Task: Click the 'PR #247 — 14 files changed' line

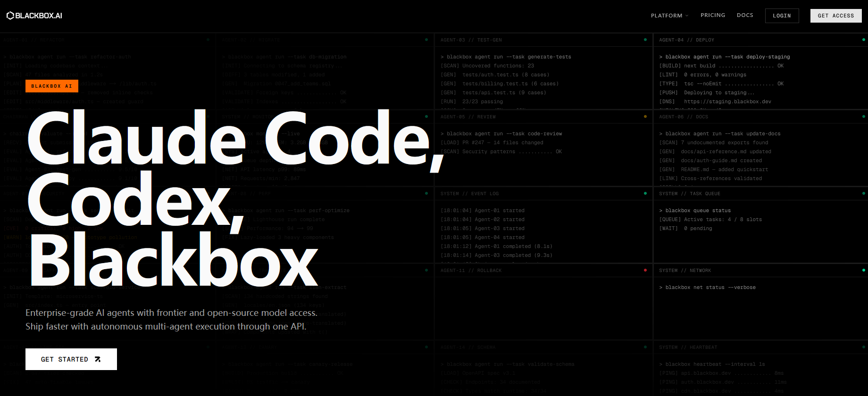Action: coord(503,143)
